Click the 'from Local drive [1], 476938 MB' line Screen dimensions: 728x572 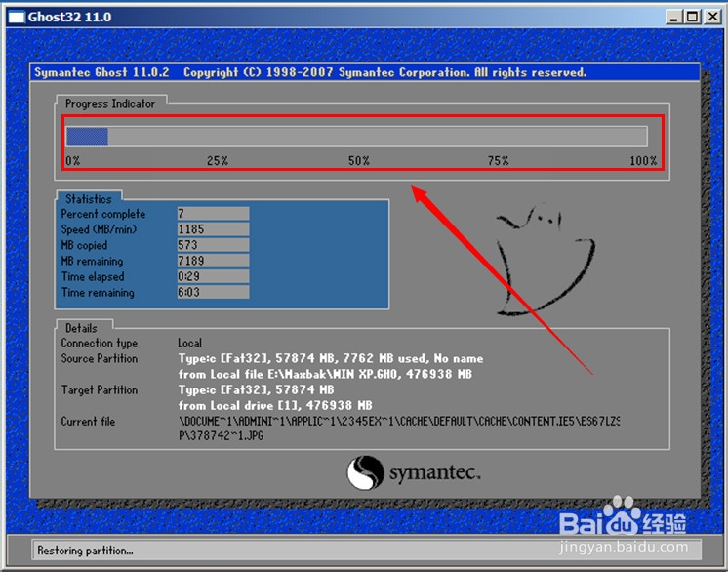click(275, 405)
